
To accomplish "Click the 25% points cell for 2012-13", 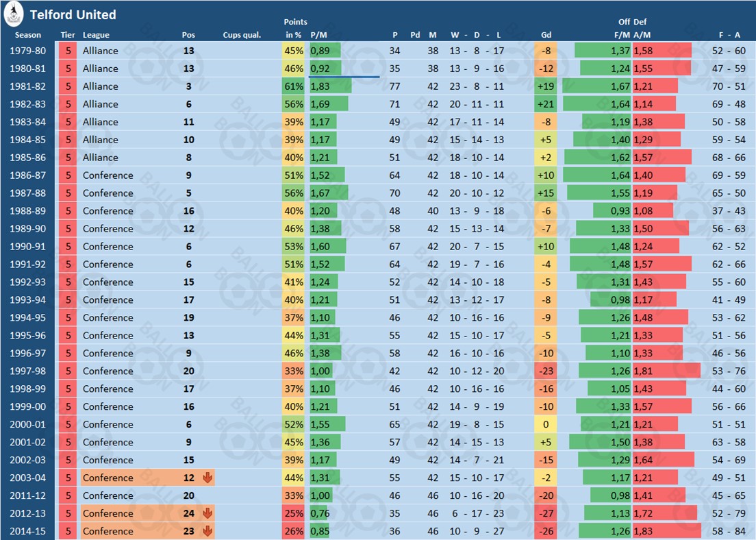I will point(293,513).
